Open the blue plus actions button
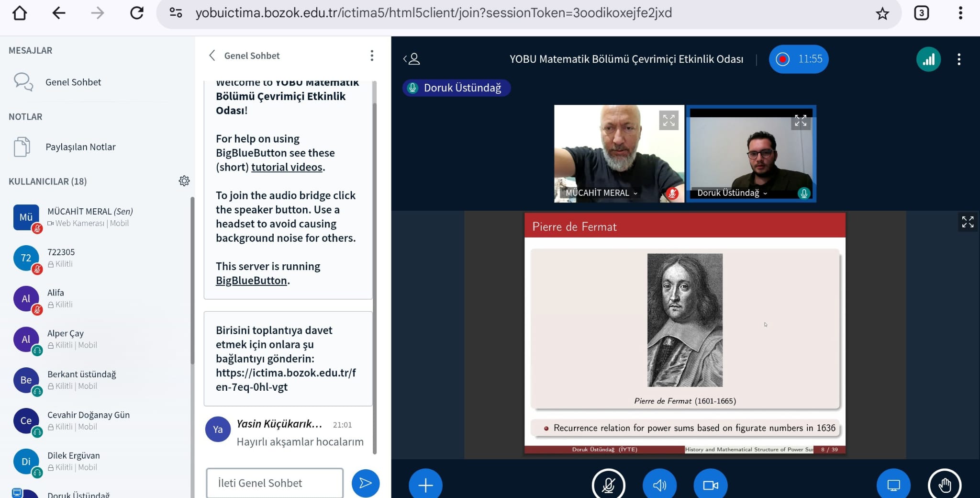Image resolution: width=980 pixels, height=498 pixels. pos(425,485)
